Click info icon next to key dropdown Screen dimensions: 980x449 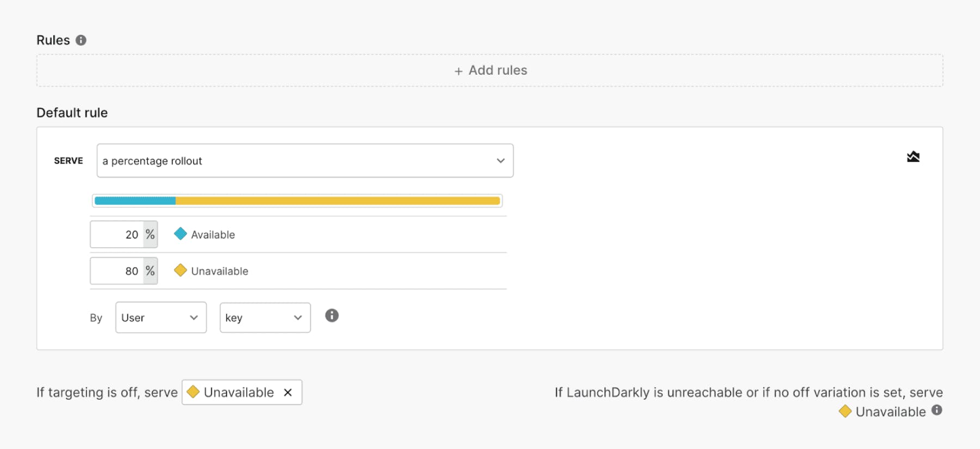pos(332,315)
